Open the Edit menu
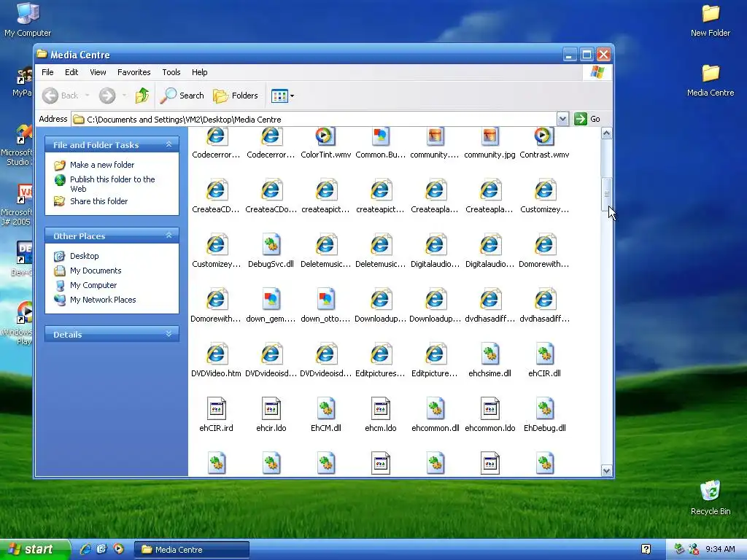Viewport: 747px width, 560px height. point(71,72)
